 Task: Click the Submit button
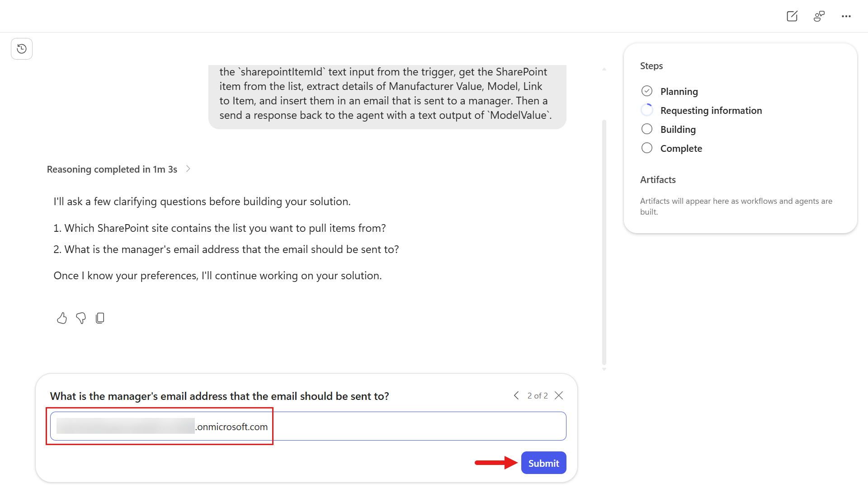[543, 463]
